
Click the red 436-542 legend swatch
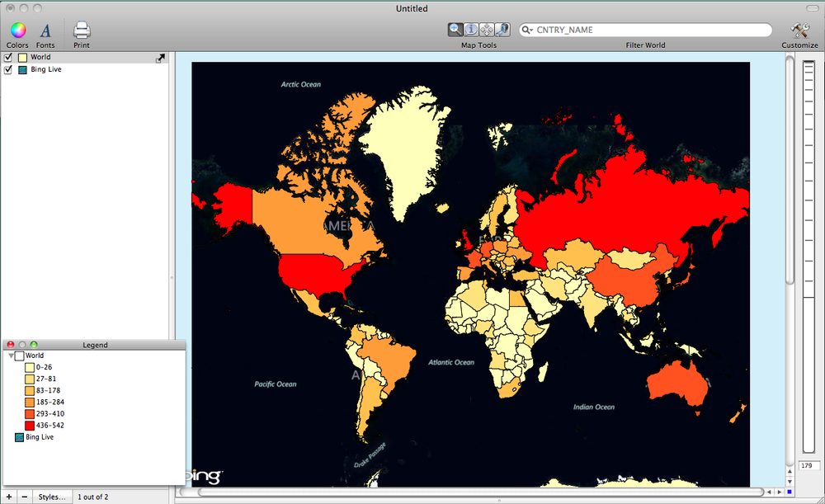[x=30, y=426]
